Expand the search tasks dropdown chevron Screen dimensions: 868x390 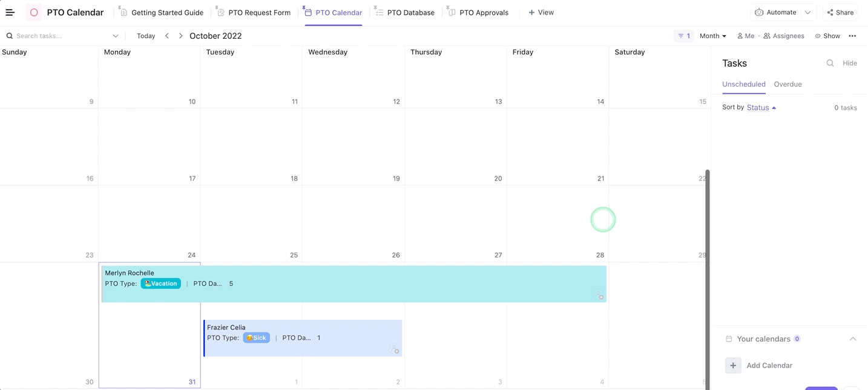(x=116, y=36)
